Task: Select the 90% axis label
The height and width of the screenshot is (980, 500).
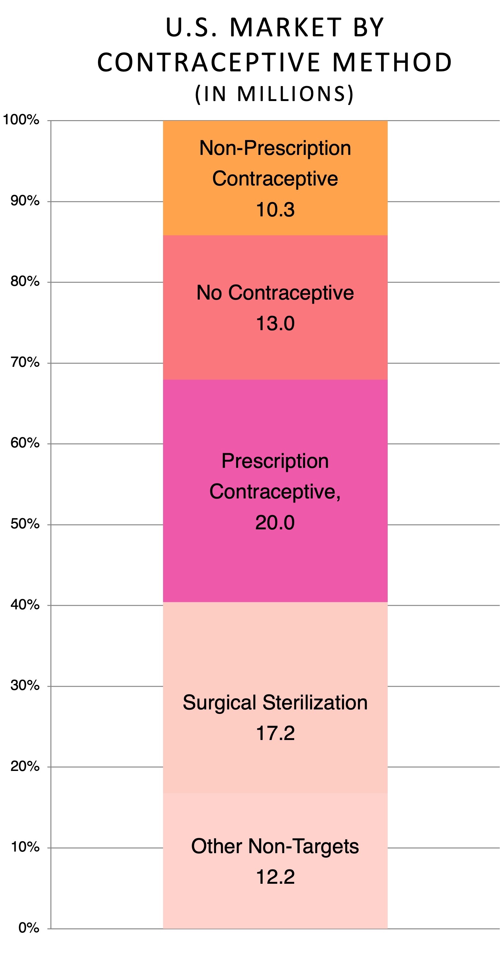Action: (25, 201)
